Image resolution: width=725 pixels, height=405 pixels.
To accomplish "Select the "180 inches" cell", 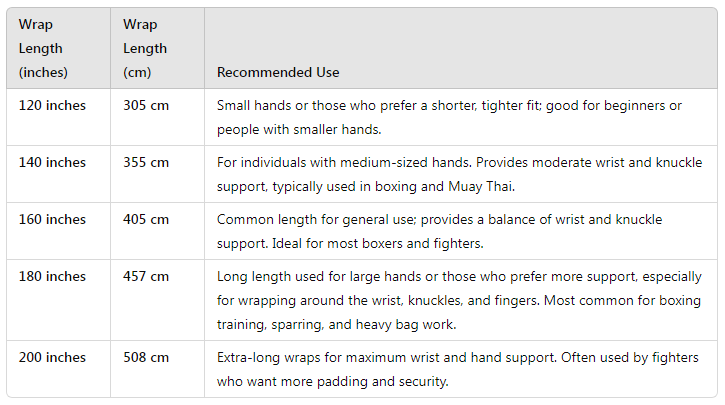I will click(52, 276).
